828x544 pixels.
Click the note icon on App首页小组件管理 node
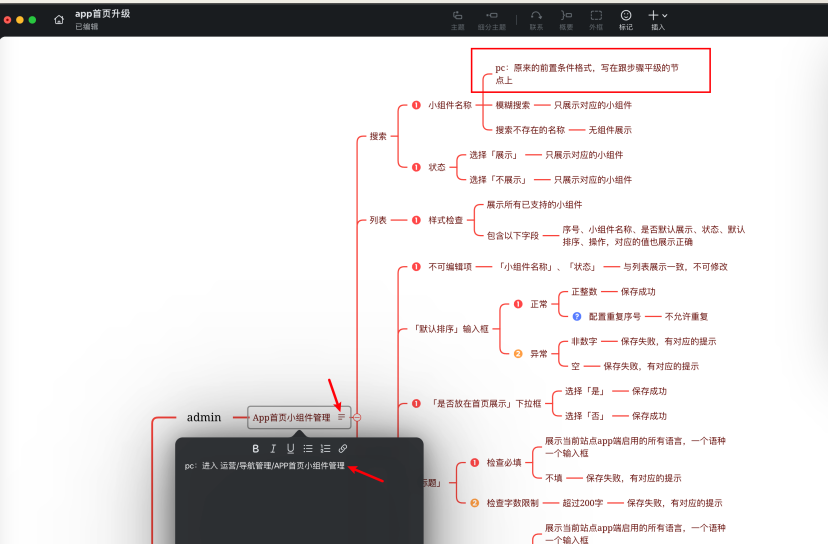coord(341,417)
